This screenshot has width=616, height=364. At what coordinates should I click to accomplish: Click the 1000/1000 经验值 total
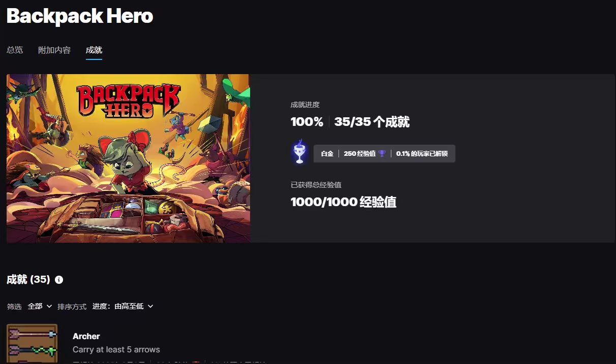point(344,202)
